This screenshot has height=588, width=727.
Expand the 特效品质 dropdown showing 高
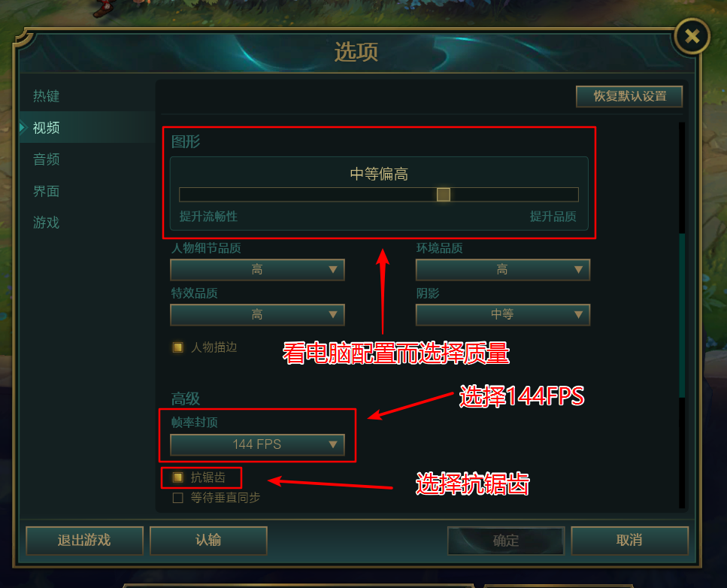(x=257, y=315)
